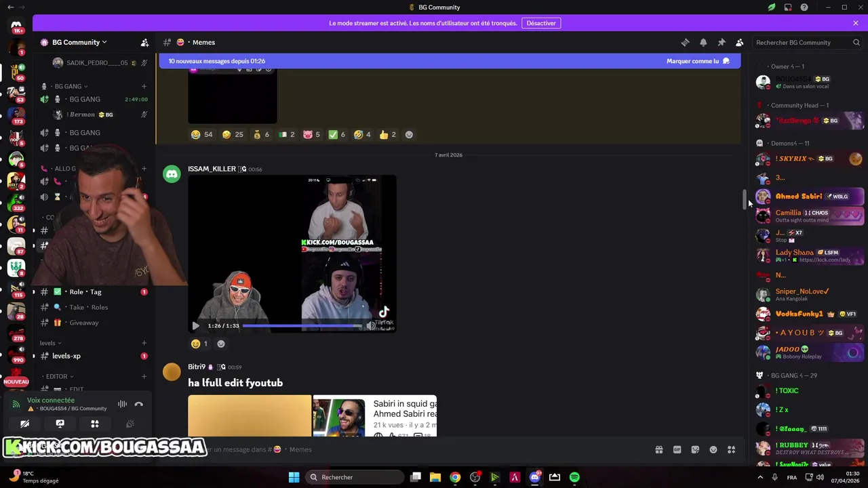The height and width of the screenshot is (488, 868).
Task: Toggle the thumbs up reaction with 2
Action: (x=388, y=134)
